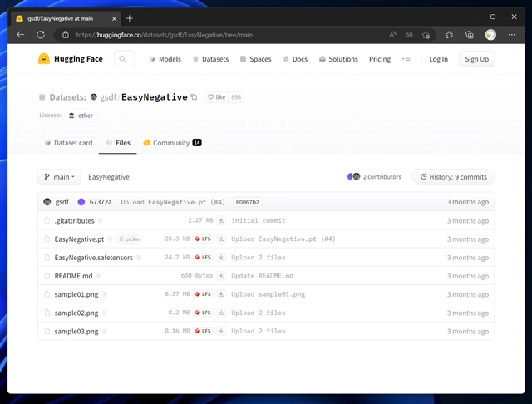Click the 'other' license tag
Screen dimensions: 532x404
pos(81,116)
